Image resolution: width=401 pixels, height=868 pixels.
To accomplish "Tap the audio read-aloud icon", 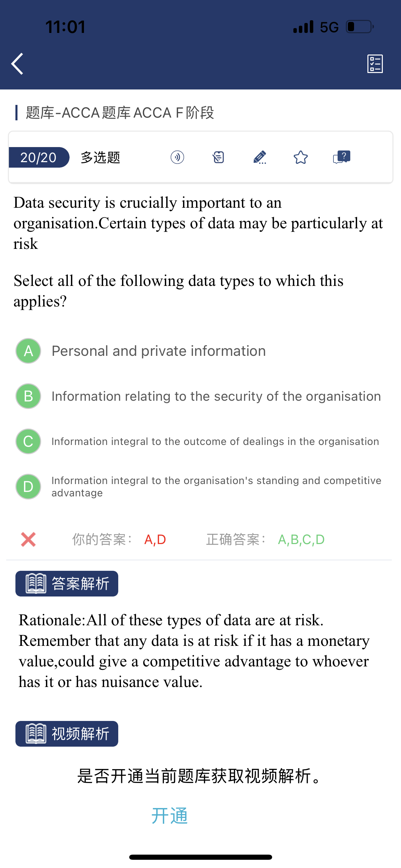I will tap(177, 157).
